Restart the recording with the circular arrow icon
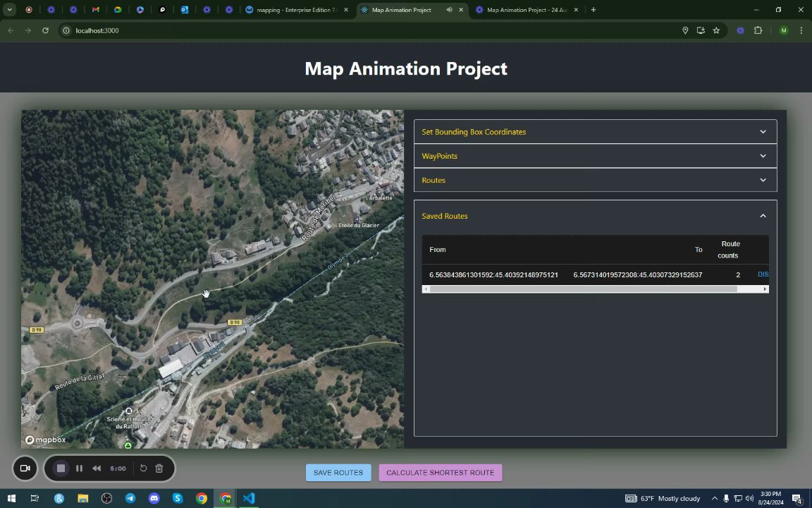This screenshot has width=812, height=508. (144, 468)
